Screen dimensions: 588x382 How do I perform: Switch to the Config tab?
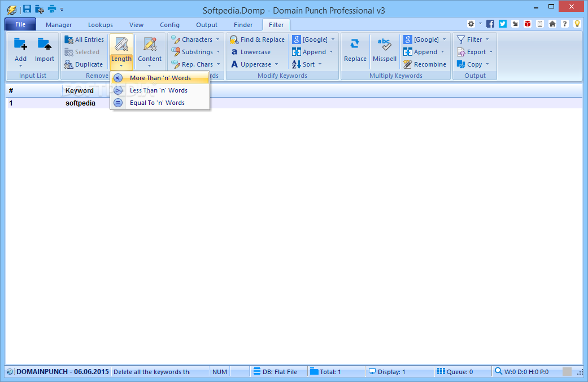[x=170, y=25]
